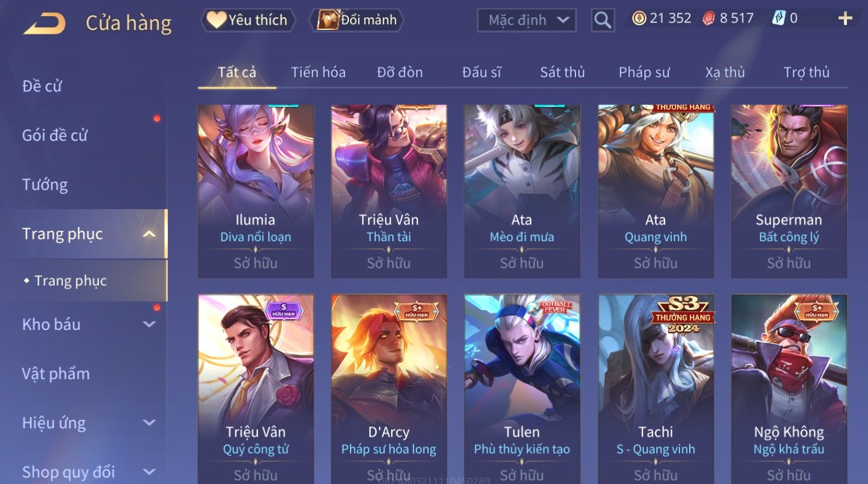Switch to the Tiến hóa tab
The height and width of the screenshot is (484, 868).
coord(318,72)
